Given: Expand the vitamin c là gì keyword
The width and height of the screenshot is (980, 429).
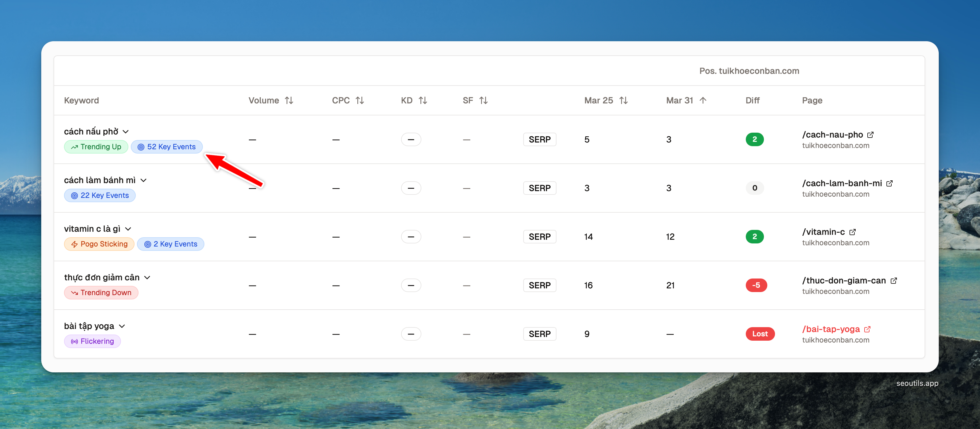Looking at the screenshot, I should coord(128,229).
